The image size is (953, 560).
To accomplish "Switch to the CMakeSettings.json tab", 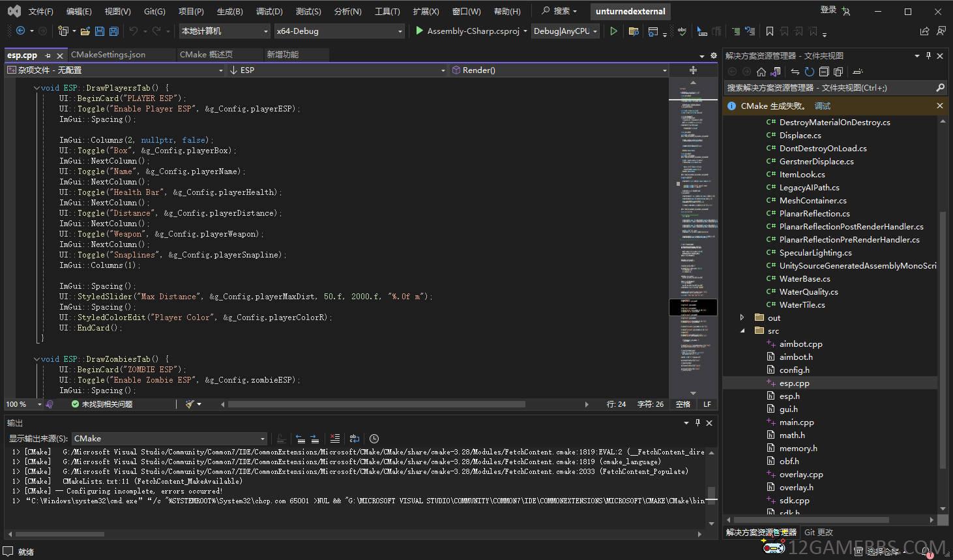I will pyautogui.click(x=108, y=55).
